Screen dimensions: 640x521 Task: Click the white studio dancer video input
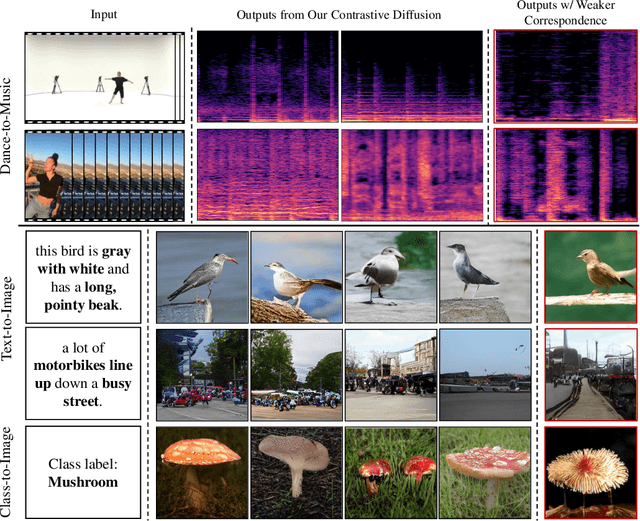click(103, 76)
